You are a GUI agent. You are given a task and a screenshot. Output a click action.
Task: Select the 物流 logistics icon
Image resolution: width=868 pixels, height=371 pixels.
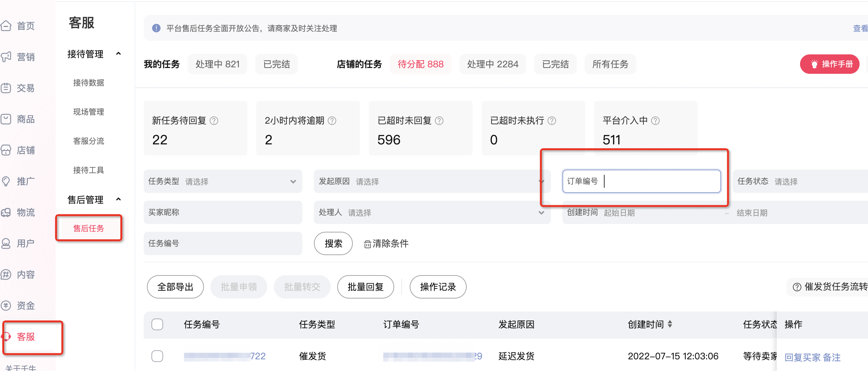pos(7,212)
